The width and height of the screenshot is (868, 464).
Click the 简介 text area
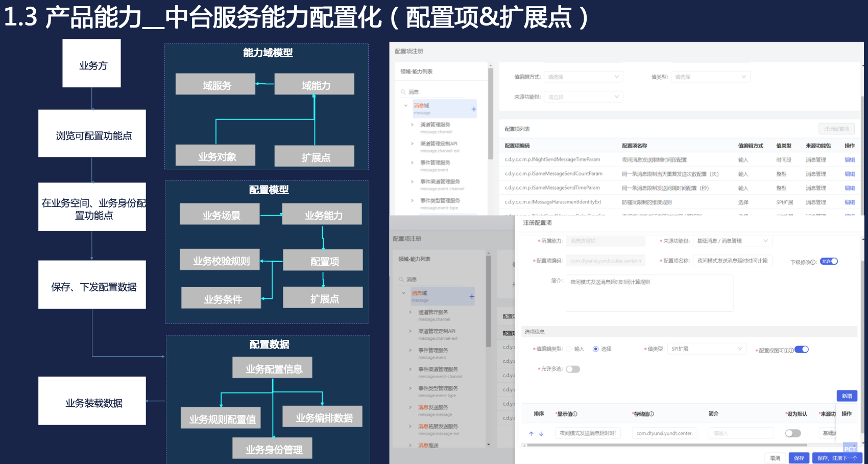(649, 293)
